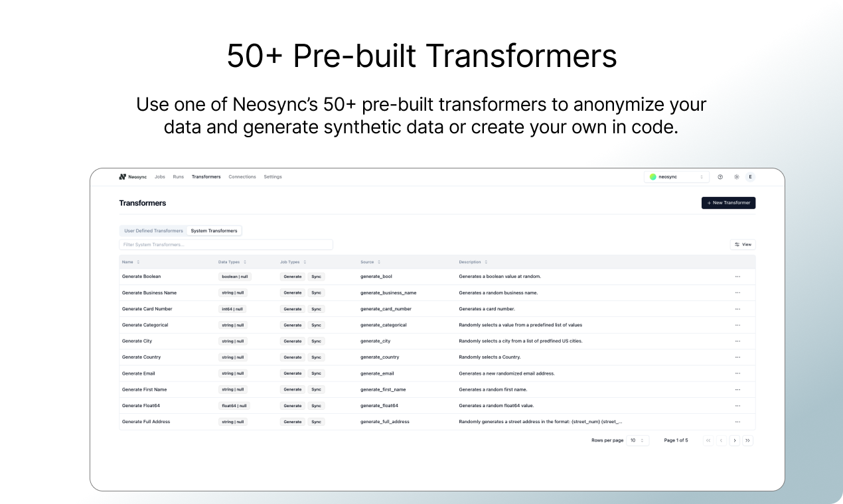Open the Runs nav item
Screen dimensions: 843x504
point(179,177)
